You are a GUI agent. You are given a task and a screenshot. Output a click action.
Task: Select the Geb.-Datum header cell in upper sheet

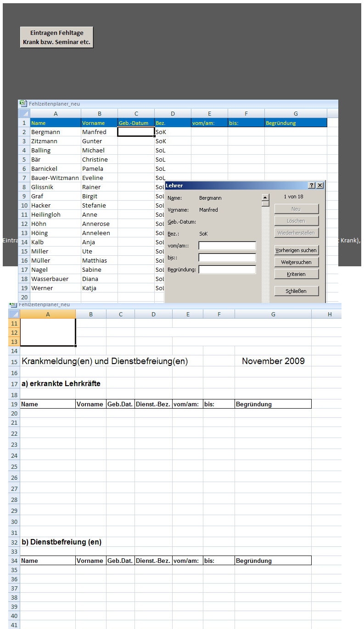pos(136,123)
